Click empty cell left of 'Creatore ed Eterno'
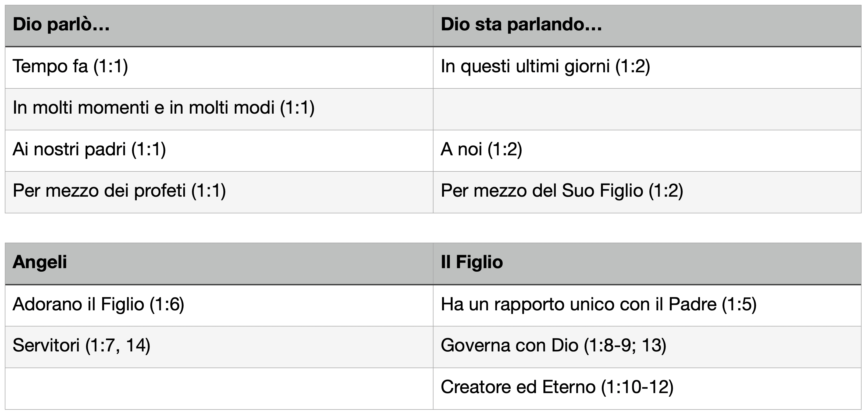The width and height of the screenshot is (868, 417). click(x=219, y=389)
